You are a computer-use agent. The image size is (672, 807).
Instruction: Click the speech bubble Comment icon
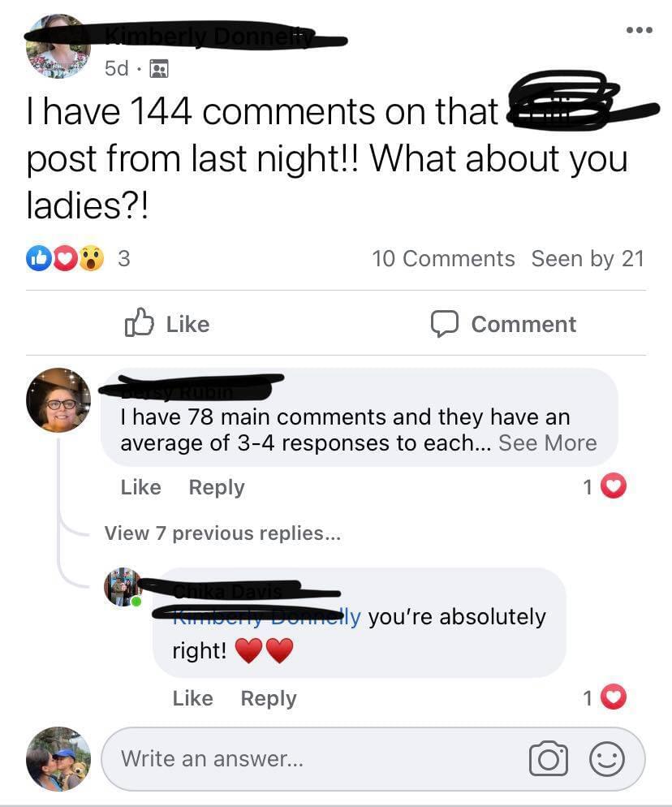click(444, 324)
